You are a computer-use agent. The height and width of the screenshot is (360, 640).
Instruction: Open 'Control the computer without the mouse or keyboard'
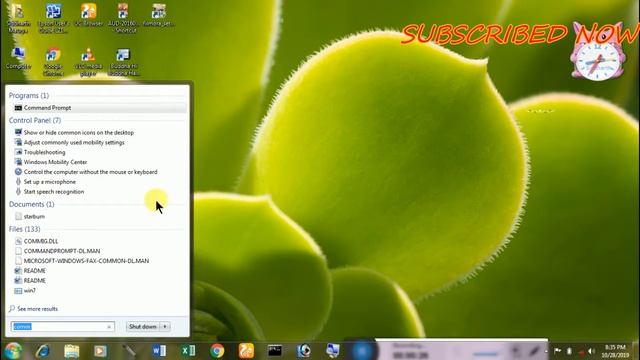coord(90,172)
